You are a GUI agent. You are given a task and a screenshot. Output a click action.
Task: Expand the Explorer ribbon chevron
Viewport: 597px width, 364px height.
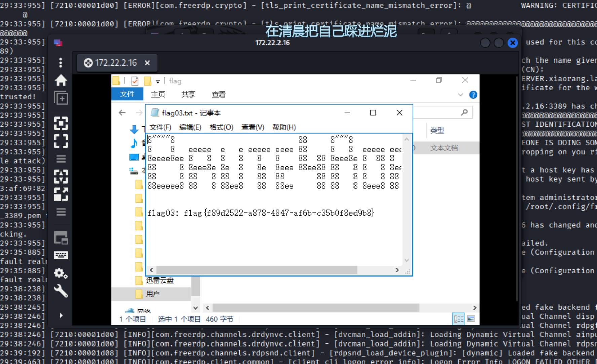click(x=460, y=95)
